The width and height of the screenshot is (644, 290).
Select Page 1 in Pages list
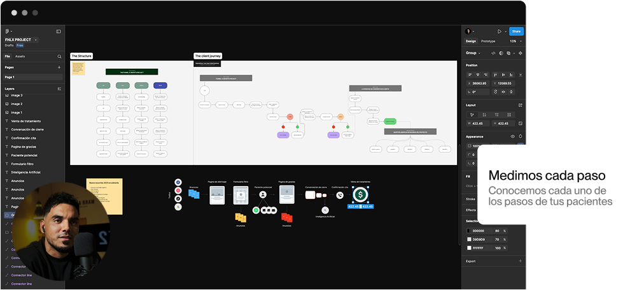pos(33,77)
